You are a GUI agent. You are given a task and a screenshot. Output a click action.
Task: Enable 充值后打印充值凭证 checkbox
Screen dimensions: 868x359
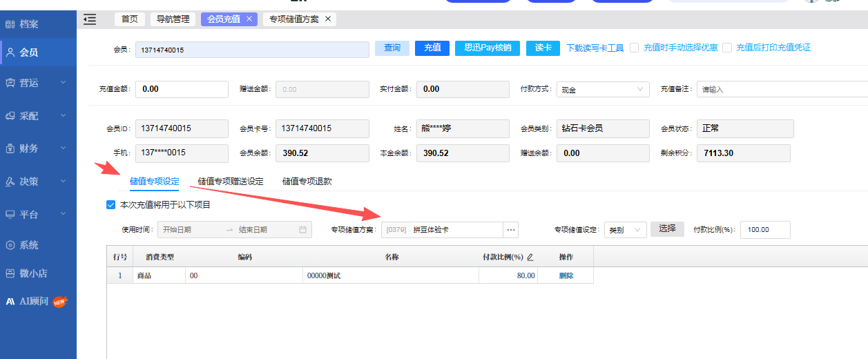[727, 48]
